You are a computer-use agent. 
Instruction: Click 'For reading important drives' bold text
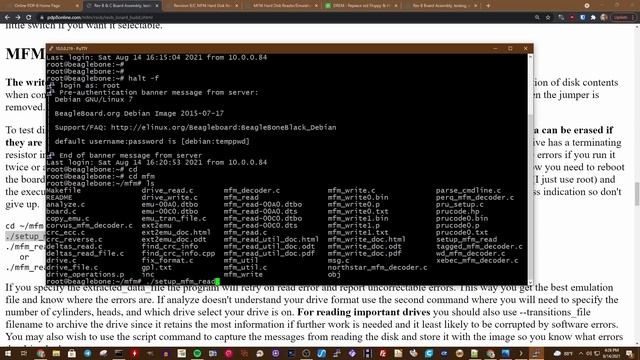pos(363,312)
